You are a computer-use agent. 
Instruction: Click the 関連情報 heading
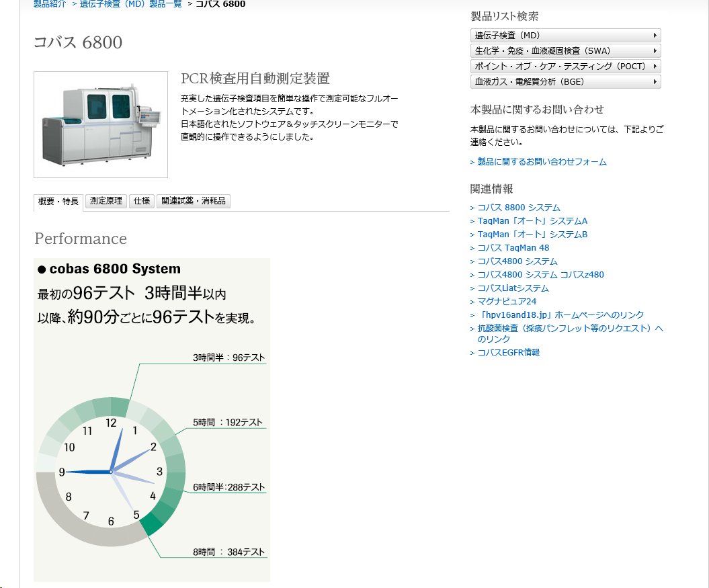coord(491,189)
